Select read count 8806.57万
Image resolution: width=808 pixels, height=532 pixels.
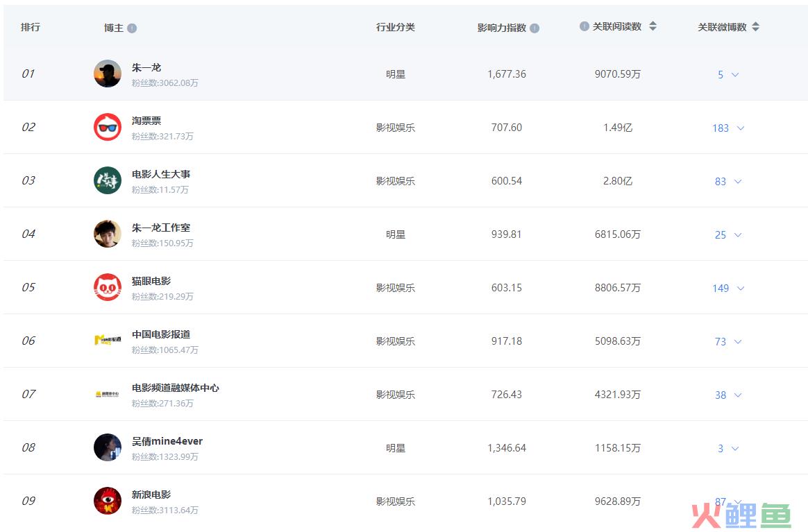(617, 288)
